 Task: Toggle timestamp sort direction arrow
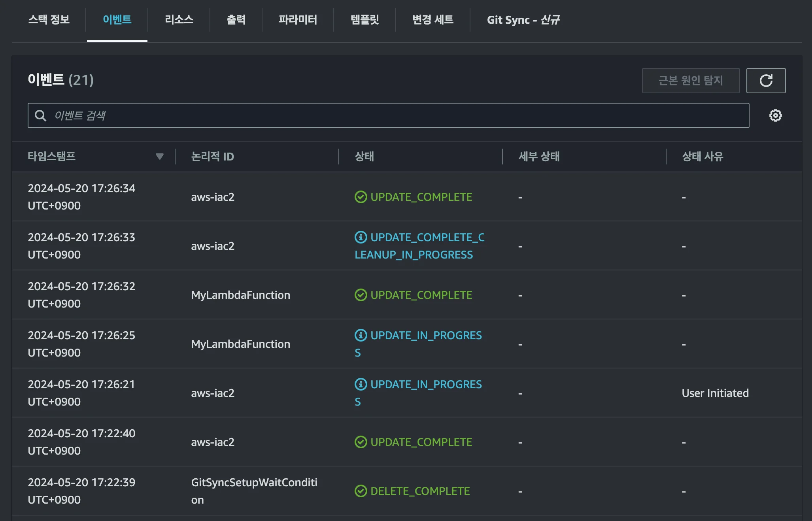[x=160, y=157]
